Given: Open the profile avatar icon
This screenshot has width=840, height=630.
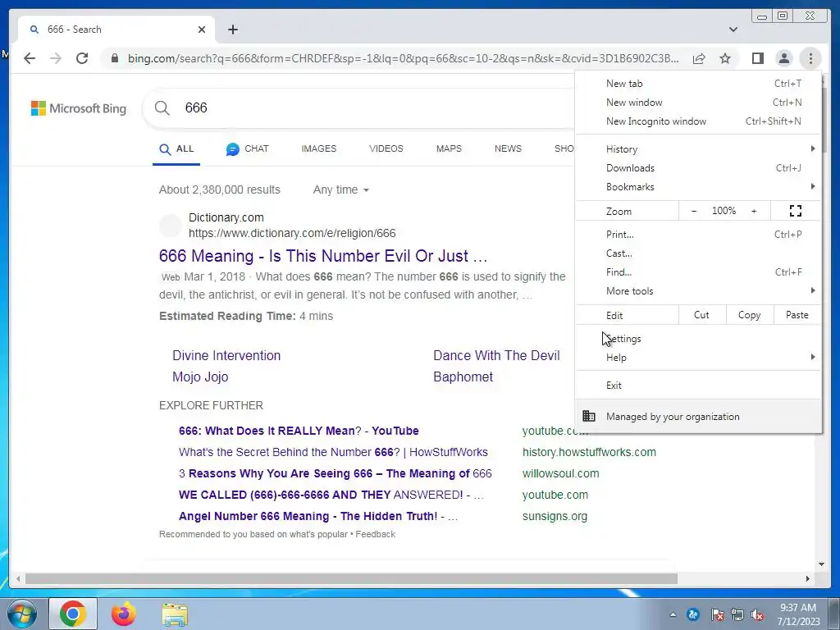Looking at the screenshot, I should click(783, 58).
